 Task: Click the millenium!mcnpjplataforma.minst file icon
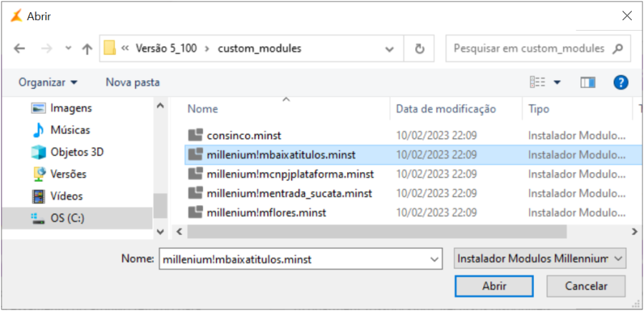point(195,174)
